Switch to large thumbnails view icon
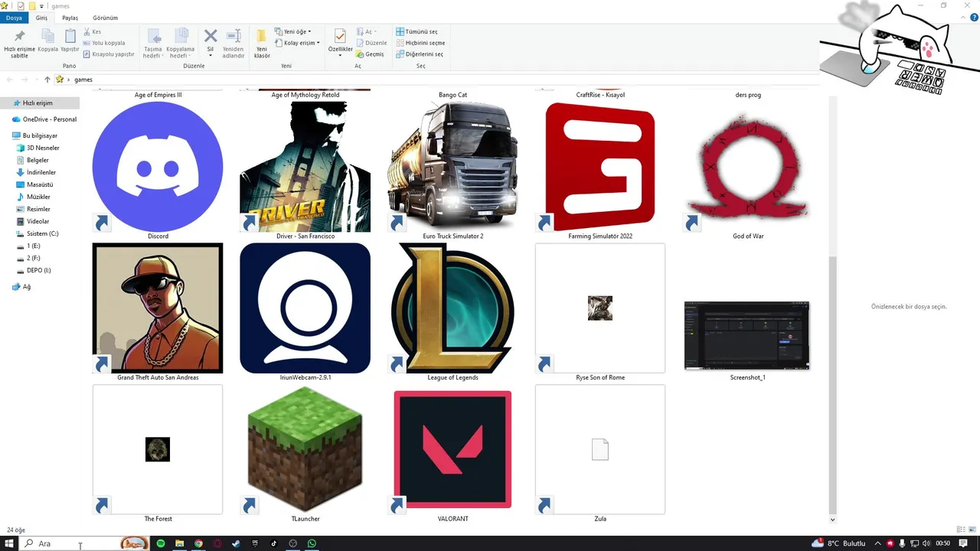The height and width of the screenshot is (551, 980). coord(972,530)
